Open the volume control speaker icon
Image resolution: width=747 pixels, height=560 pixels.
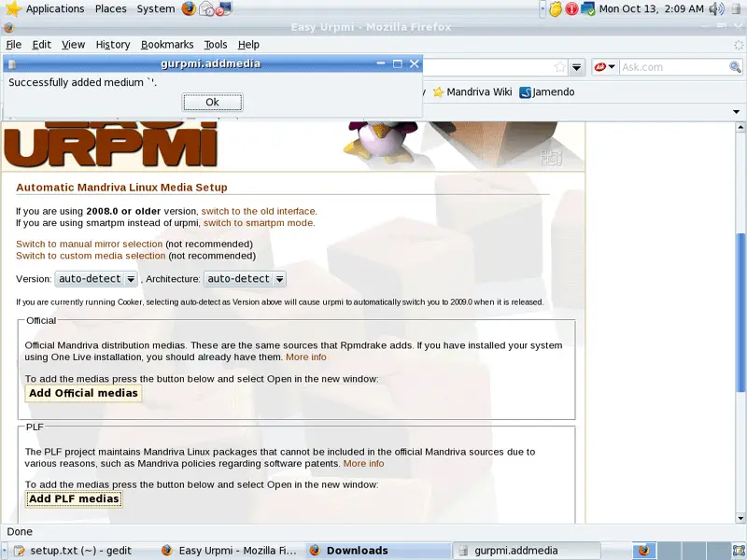pos(715,9)
